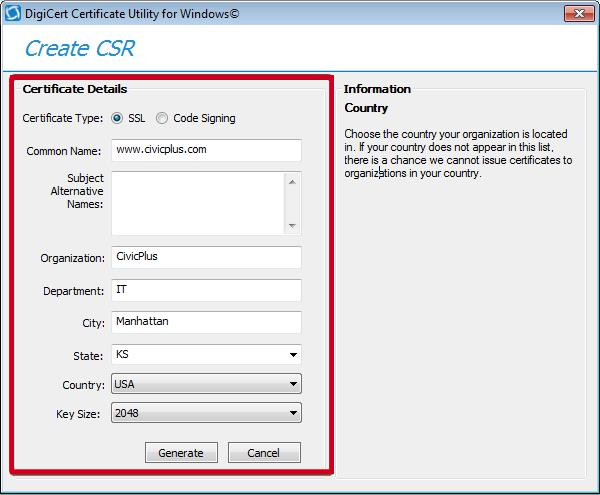Click the scroll down arrow in Subject Alternative Names
Viewport: 600px width, 495px height.
coord(292,226)
